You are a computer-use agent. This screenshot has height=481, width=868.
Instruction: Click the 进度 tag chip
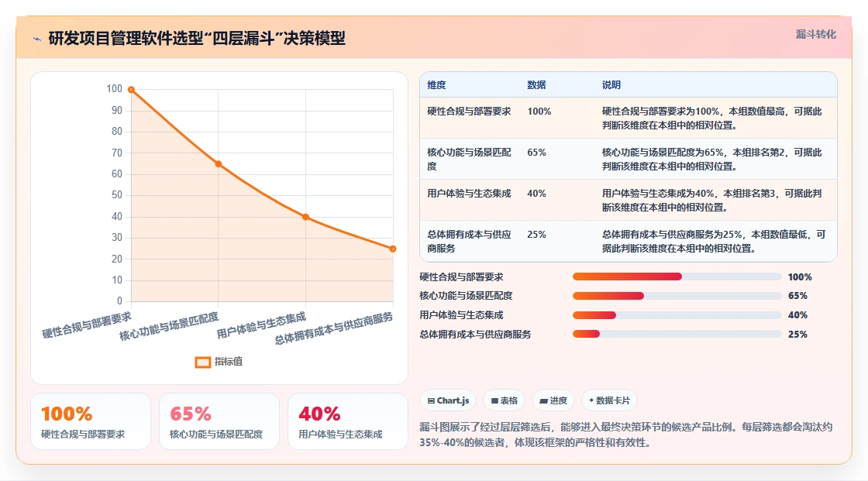click(553, 400)
